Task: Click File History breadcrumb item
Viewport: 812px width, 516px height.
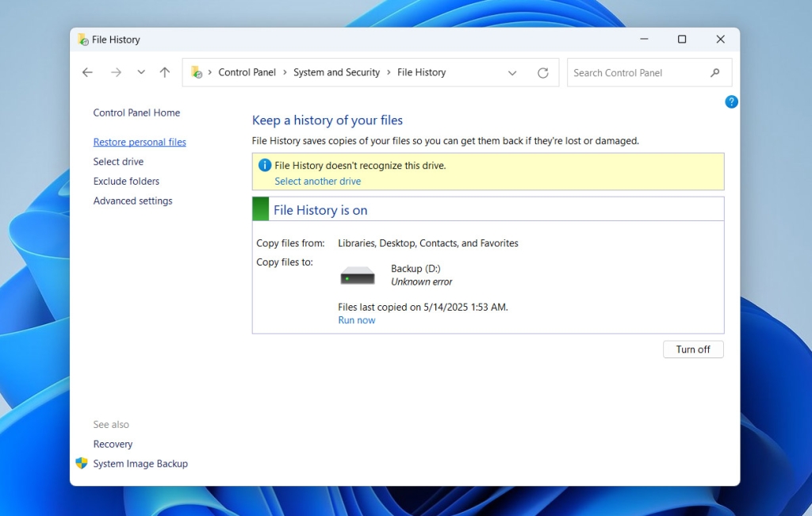Action: click(x=422, y=72)
